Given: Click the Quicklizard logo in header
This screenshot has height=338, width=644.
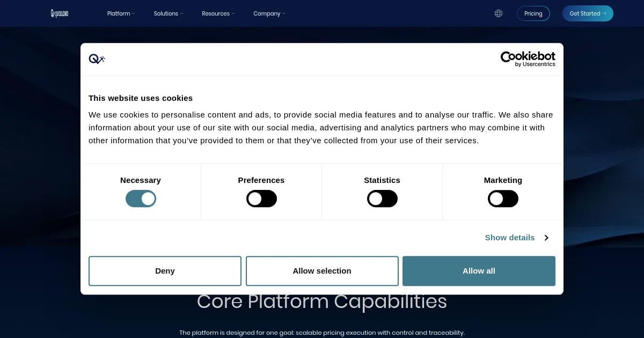Looking at the screenshot, I should [60, 13].
